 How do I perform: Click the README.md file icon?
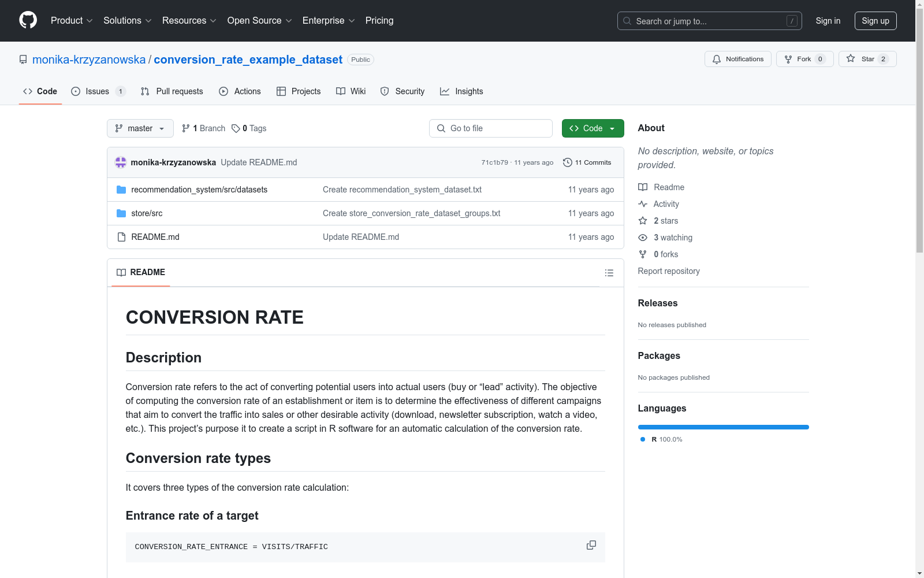point(121,237)
